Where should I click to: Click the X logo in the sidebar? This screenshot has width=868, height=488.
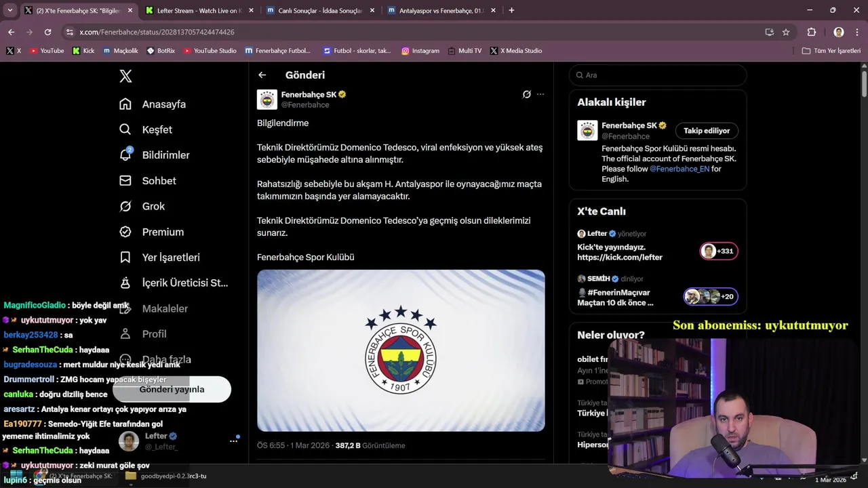coord(125,76)
